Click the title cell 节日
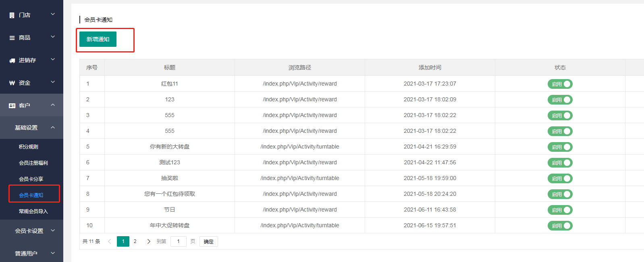The height and width of the screenshot is (262, 644). click(x=170, y=210)
